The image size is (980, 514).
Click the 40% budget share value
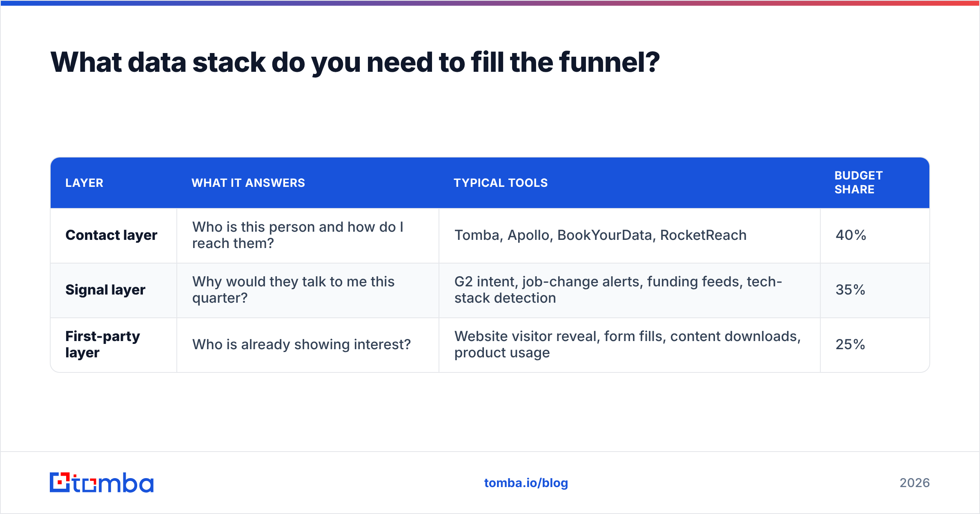tap(851, 235)
